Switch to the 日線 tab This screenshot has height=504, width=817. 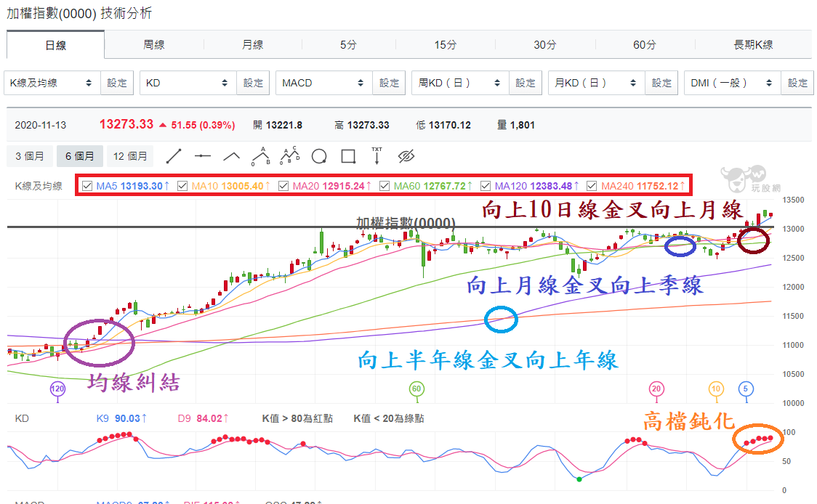tap(56, 45)
